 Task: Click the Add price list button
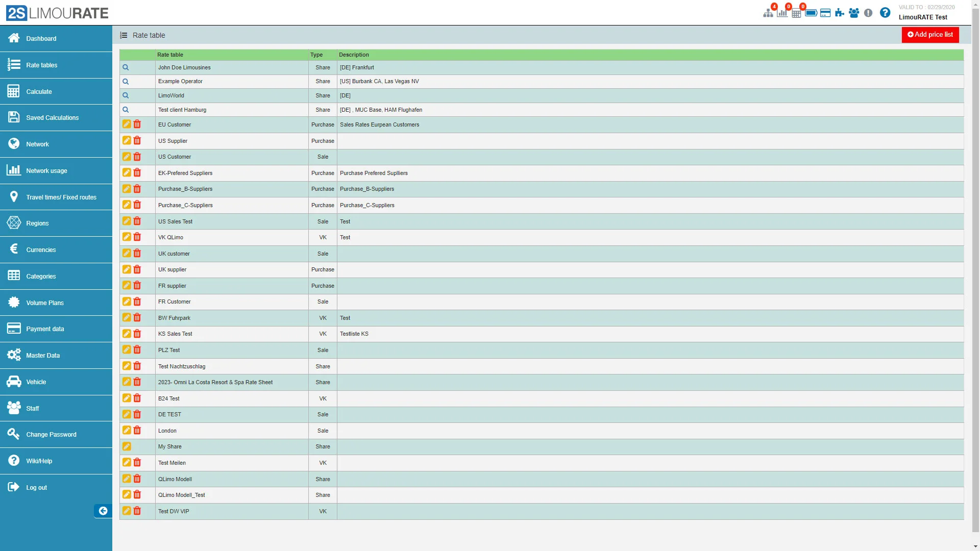point(930,35)
